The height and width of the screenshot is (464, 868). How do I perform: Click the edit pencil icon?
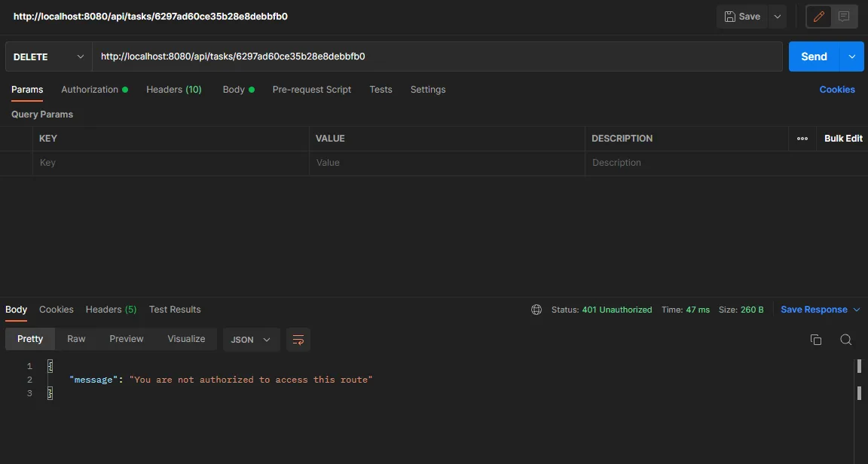point(819,17)
